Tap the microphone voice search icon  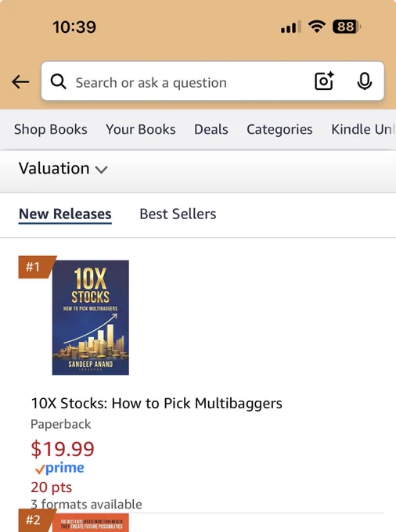(365, 81)
